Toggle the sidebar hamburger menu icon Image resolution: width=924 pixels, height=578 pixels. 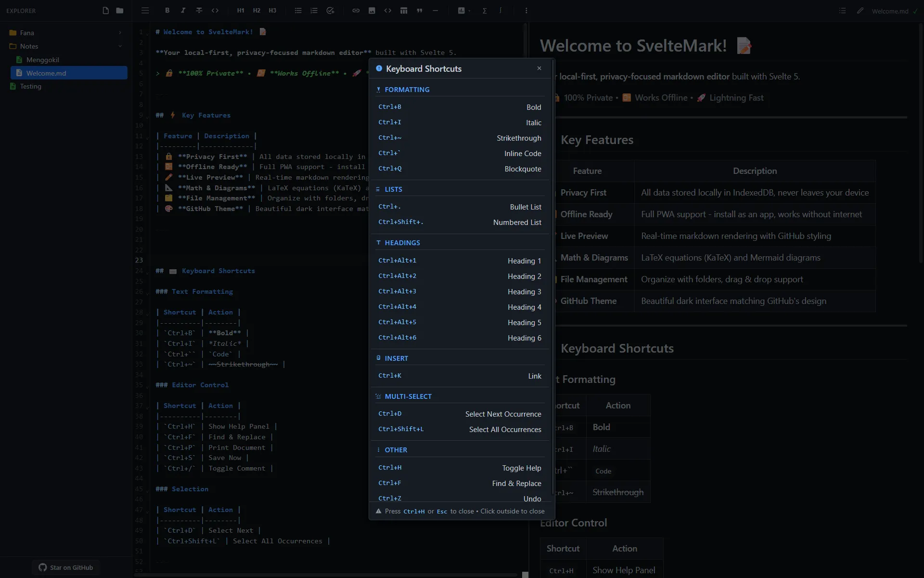click(x=145, y=11)
